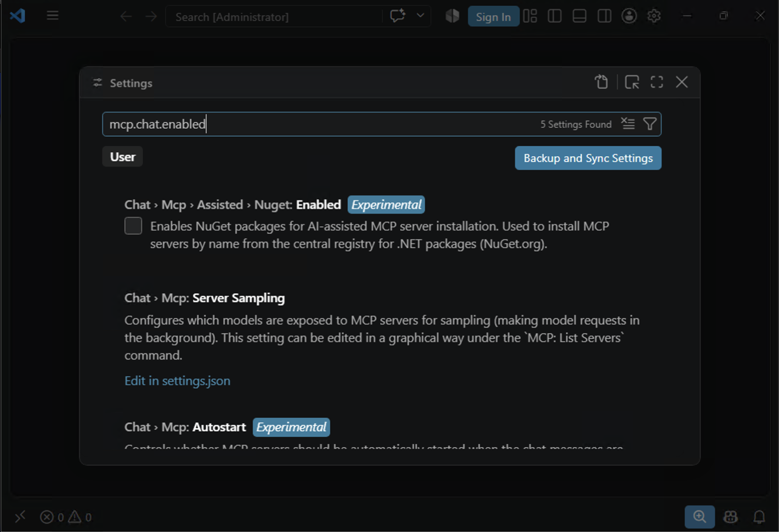Open the hamburger application menu
The image size is (779, 532).
[x=53, y=16]
